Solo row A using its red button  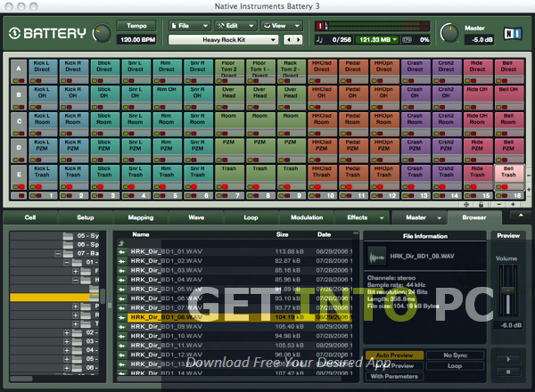21,81
